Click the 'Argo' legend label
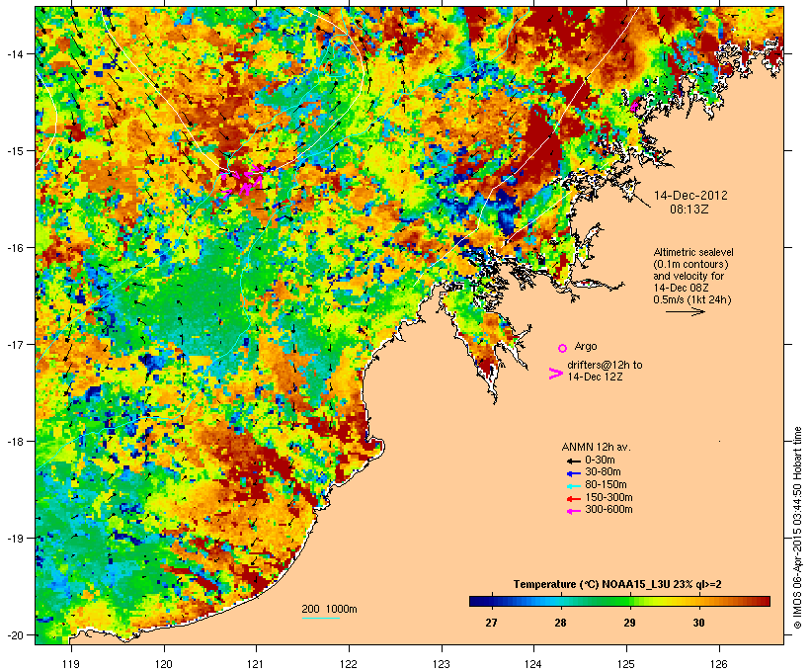This screenshot has height=672, width=810. 586,346
